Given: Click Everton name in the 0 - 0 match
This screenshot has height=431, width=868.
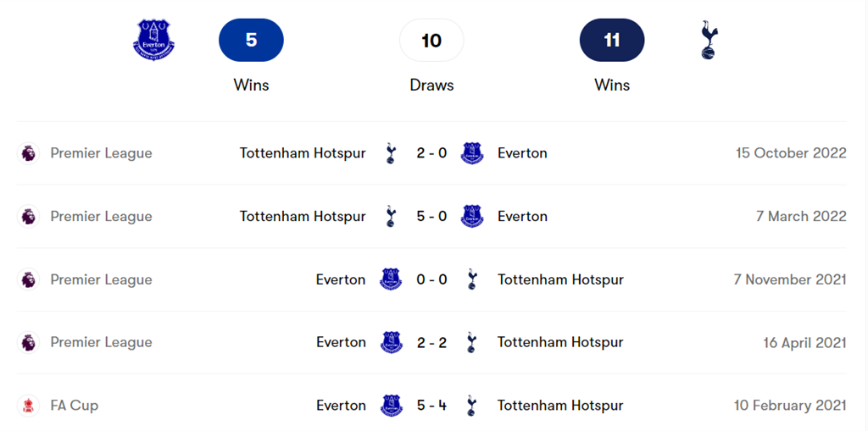Looking at the screenshot, I should coord(341,279).
